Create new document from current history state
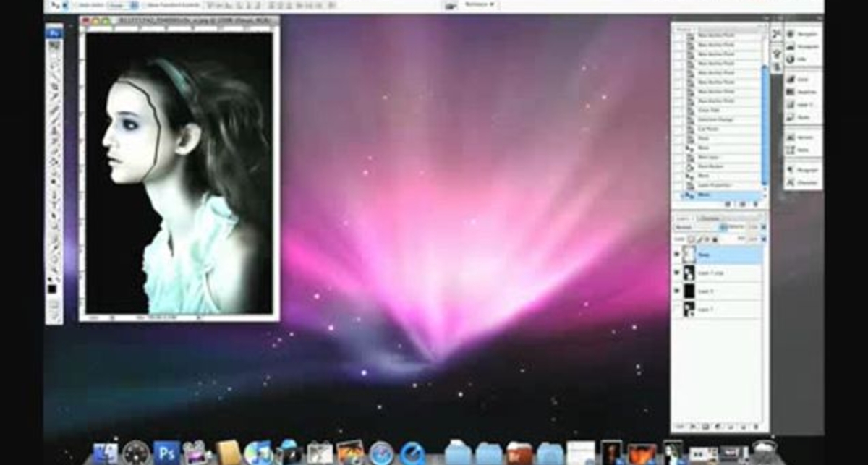The height and width of the screenshot is (465, 868). tap(728, 205)
